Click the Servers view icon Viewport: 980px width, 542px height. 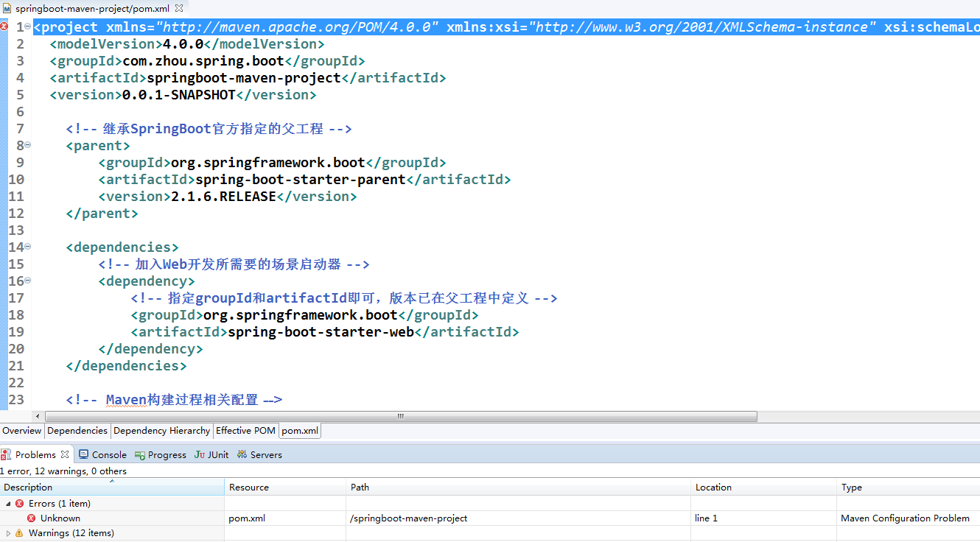coord(242,454)
